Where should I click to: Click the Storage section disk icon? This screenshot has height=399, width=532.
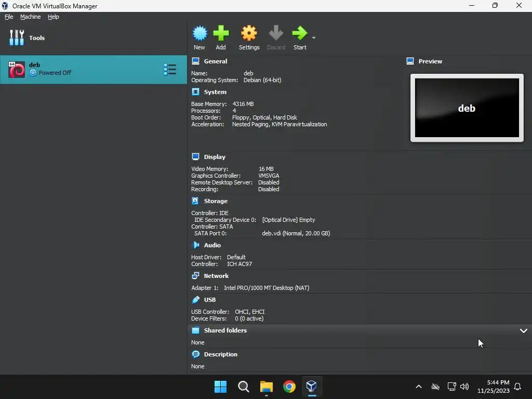pyautogui.click(x=195, y=201)
